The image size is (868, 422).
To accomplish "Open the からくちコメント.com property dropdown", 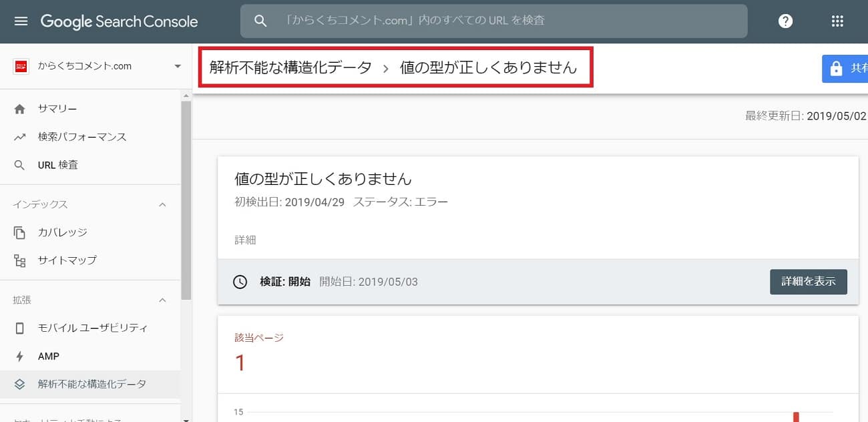I will [x=178, y=66].
